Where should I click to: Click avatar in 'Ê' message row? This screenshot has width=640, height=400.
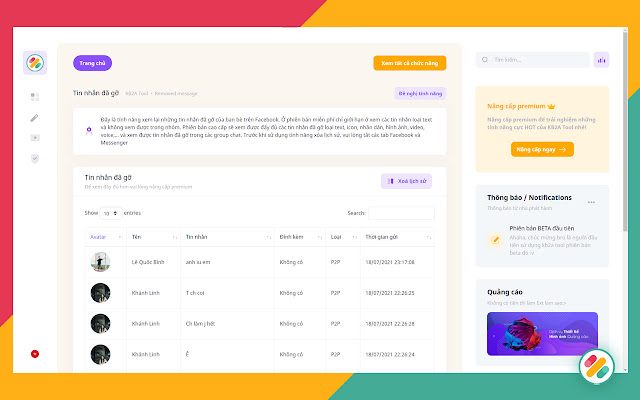[x=100, y=354]
